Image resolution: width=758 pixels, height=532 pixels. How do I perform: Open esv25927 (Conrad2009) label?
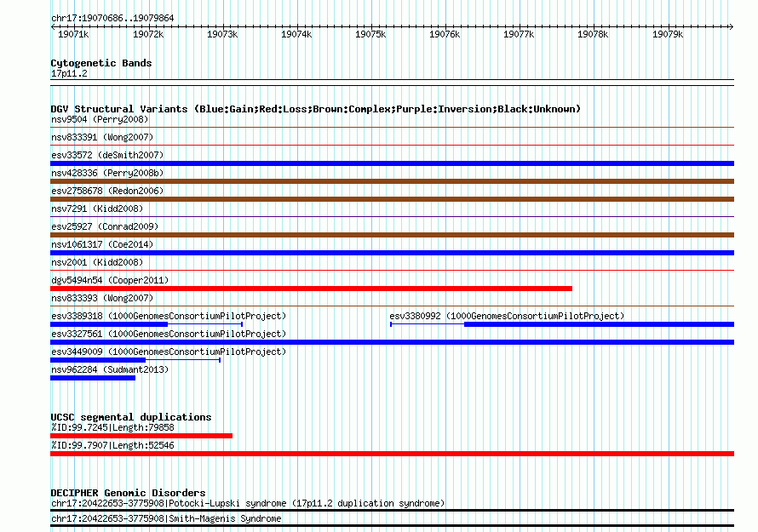[105, 226]
